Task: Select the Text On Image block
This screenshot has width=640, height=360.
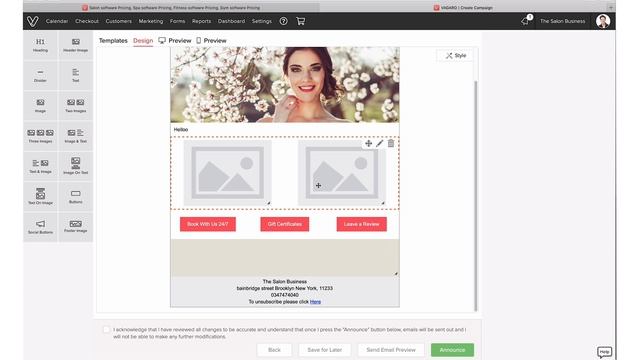Action: click(x=40, y=196)
